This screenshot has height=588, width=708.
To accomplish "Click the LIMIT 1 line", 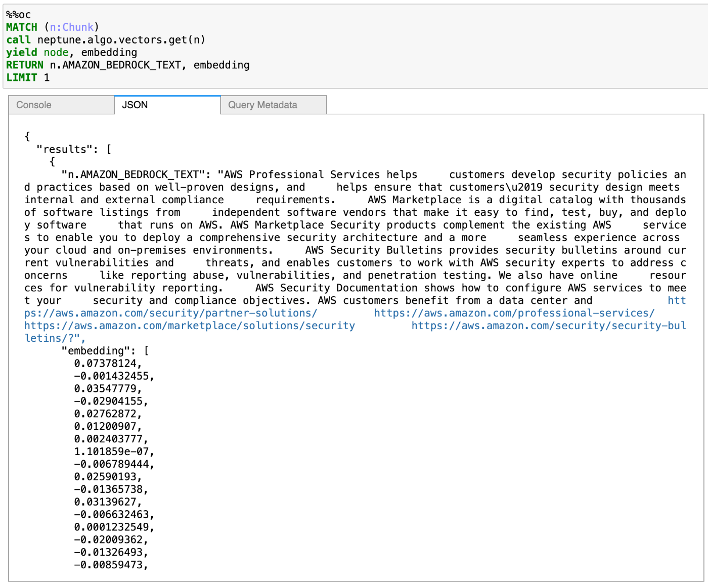I will click(28, 78).
